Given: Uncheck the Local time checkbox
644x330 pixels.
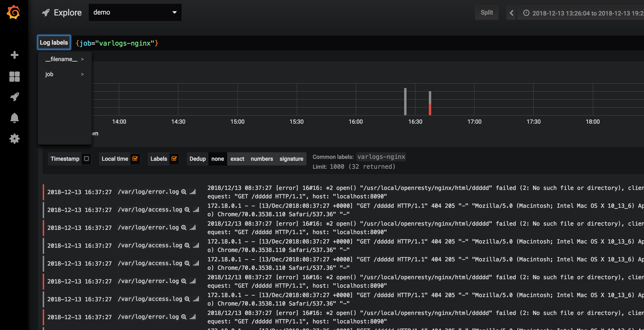Looking at the screenshot, I should 135,158.
